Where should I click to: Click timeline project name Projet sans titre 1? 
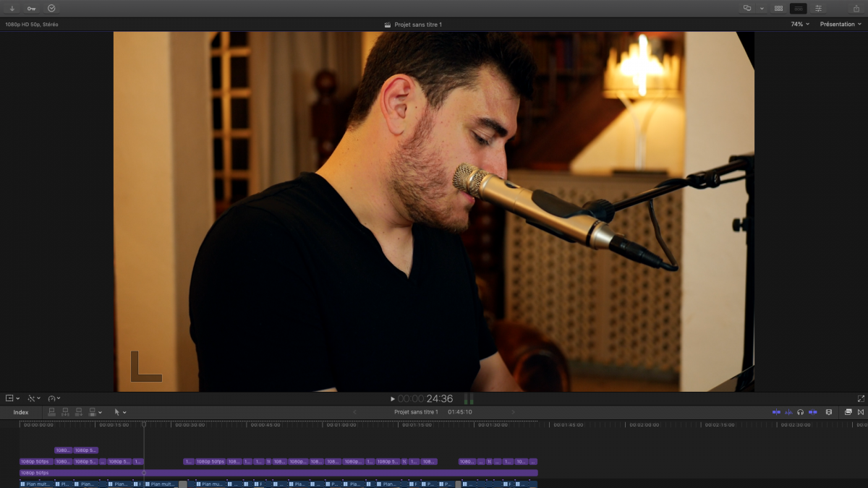click(416, 412)
